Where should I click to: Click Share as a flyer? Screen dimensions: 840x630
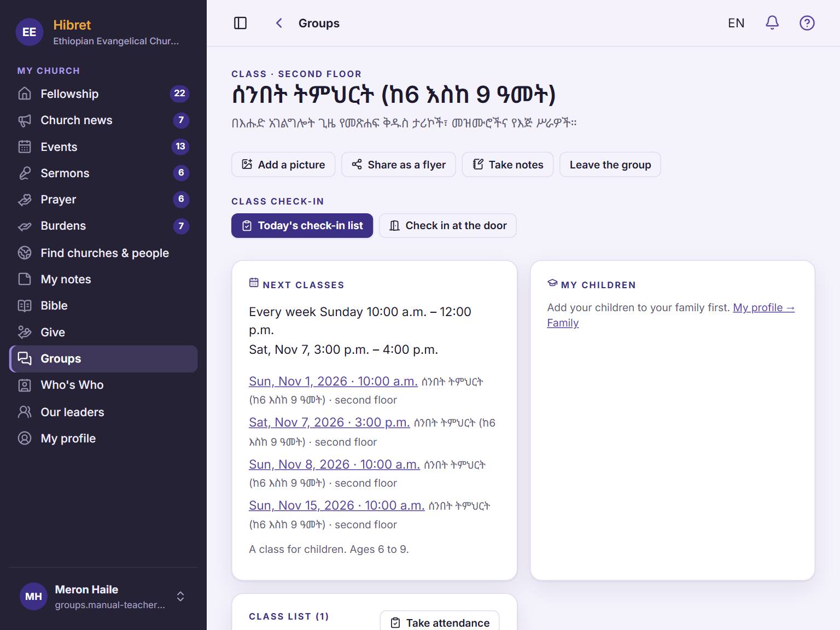point(399,165)
